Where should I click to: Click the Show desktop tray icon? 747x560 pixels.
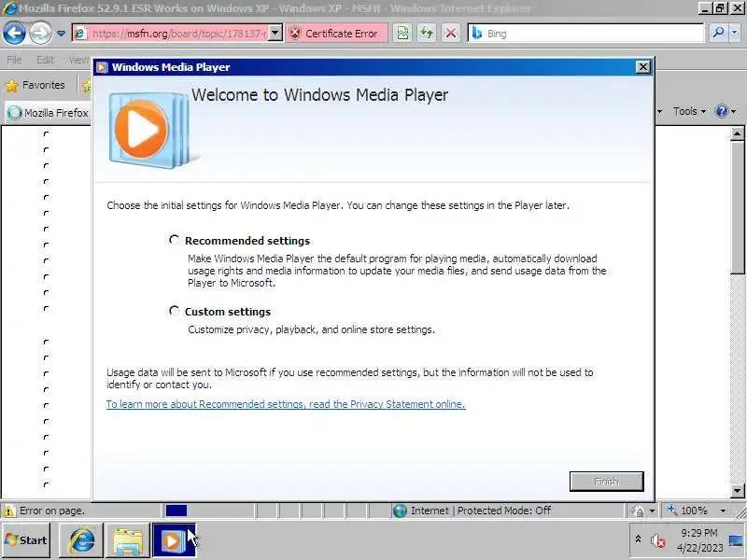[x=738, y=540]
